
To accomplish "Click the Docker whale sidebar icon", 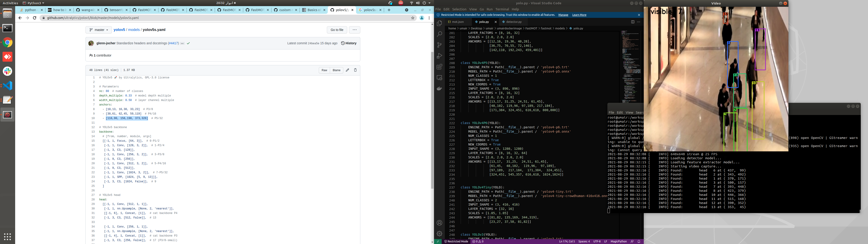I will pyautogui.click(x=439, y=89).
